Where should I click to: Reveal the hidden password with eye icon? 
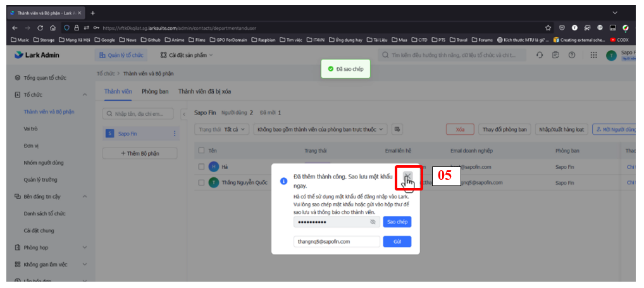point(373,222)
